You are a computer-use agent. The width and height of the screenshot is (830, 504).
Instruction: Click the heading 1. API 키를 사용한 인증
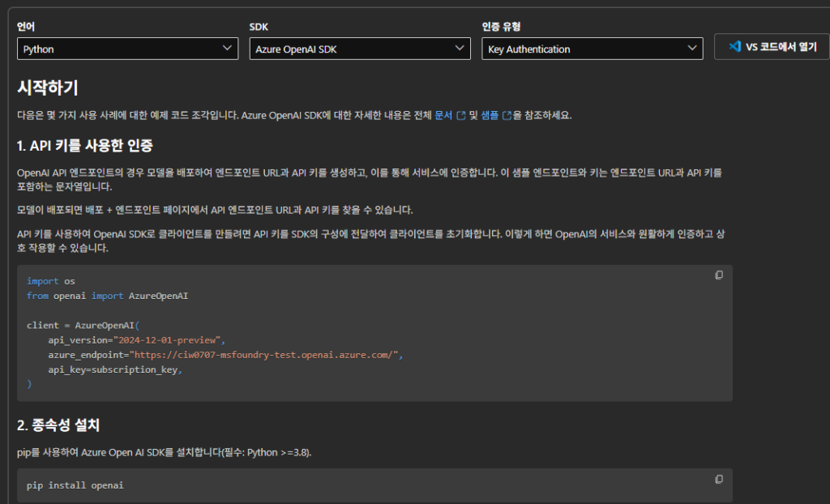click(85, 146)
